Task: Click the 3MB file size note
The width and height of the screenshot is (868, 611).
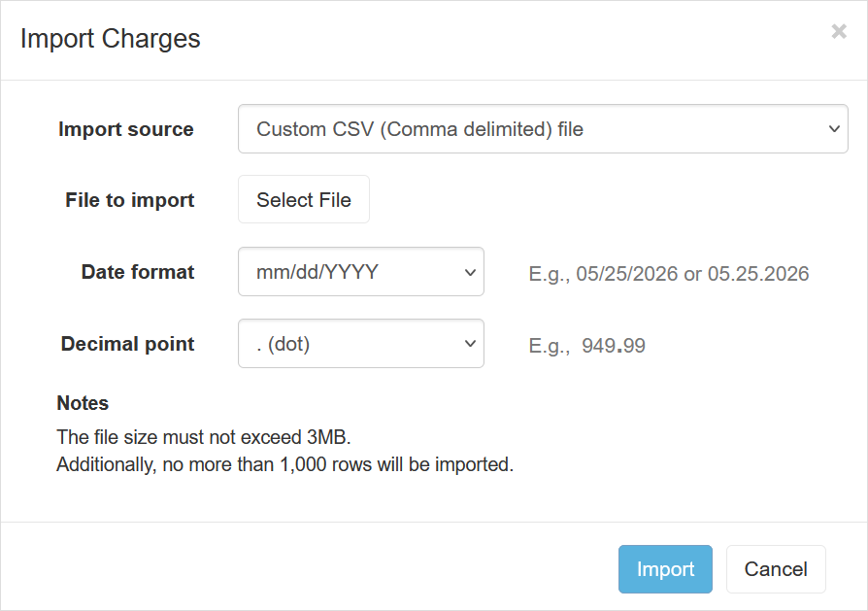Action: point(204,437)
